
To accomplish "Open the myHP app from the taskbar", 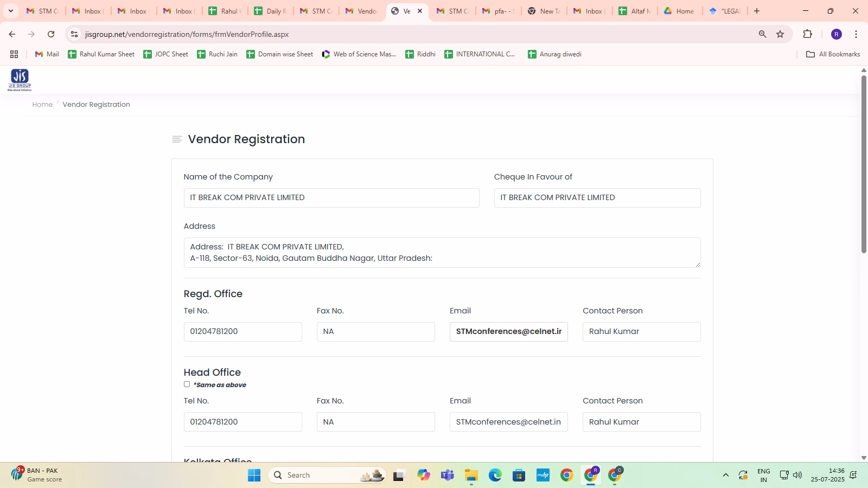I will pyautogui.click(x=543, y=476).
